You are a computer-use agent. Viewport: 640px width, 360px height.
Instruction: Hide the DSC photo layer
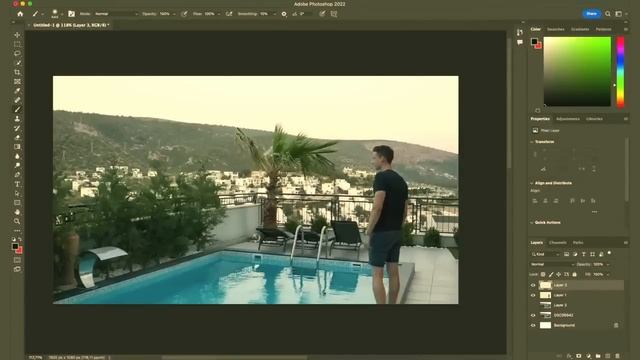533,315
